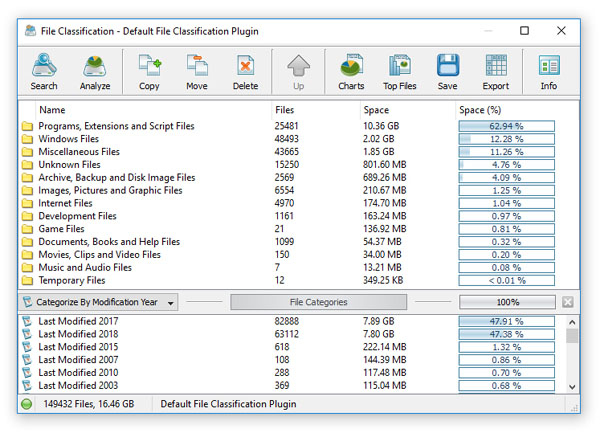600x433 pixels.
Task: Click folder icon of Windows Files
Action: click(x=27, y=139)
